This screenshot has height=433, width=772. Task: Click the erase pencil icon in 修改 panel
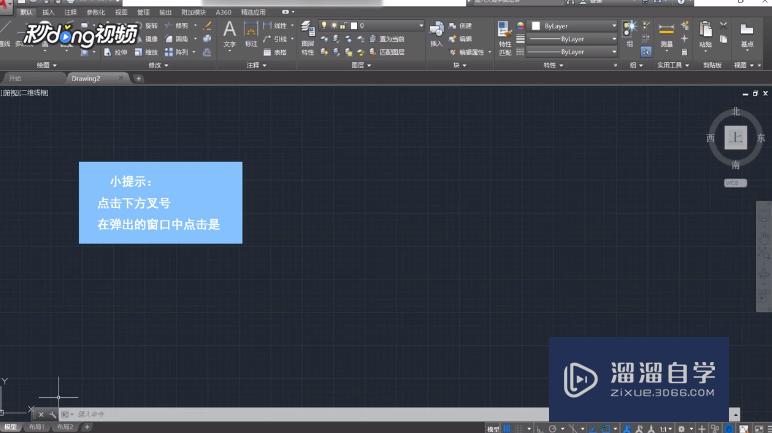click(x=207, y=25)
